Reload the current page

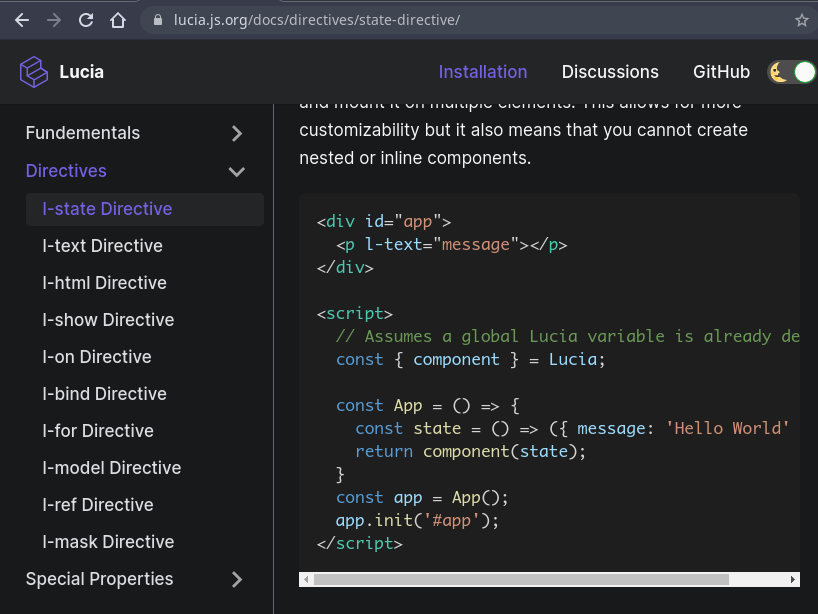tap(86, 20)
